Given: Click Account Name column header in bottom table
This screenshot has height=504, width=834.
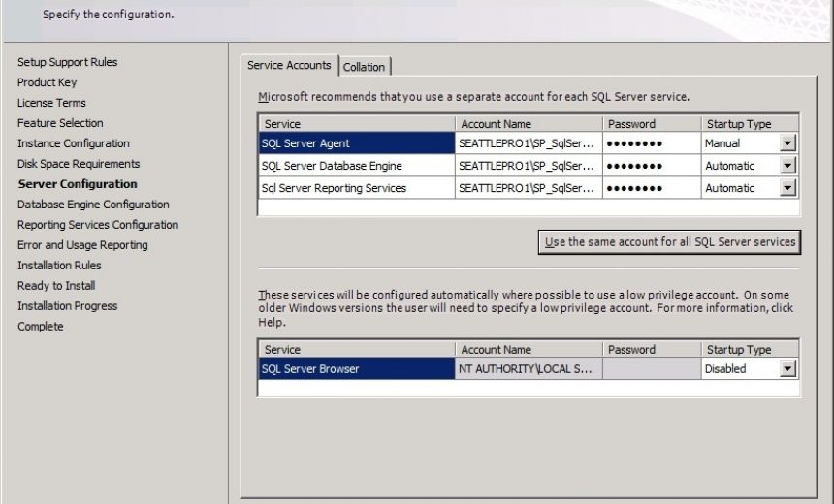Looking at the screenshot, I should pos(529,349).
